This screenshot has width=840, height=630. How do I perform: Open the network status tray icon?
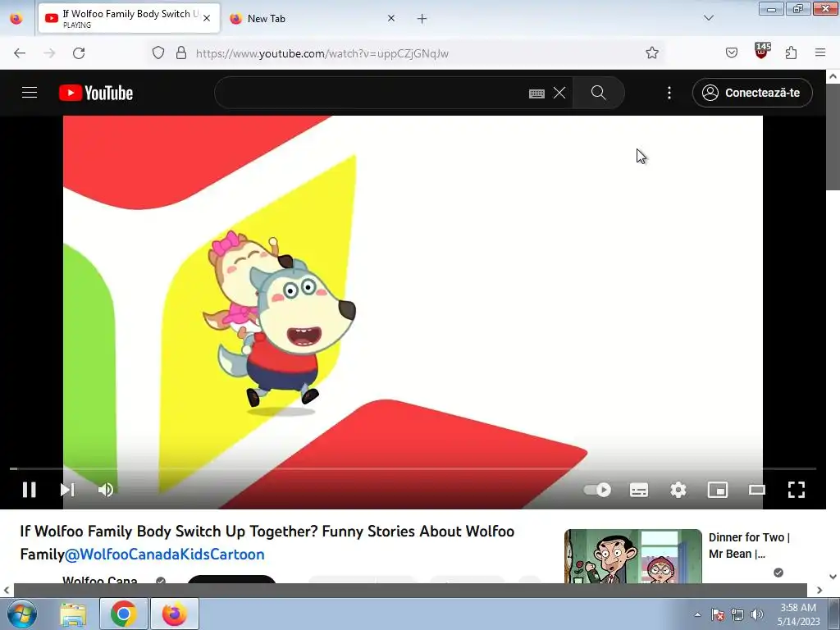(737, 614)
